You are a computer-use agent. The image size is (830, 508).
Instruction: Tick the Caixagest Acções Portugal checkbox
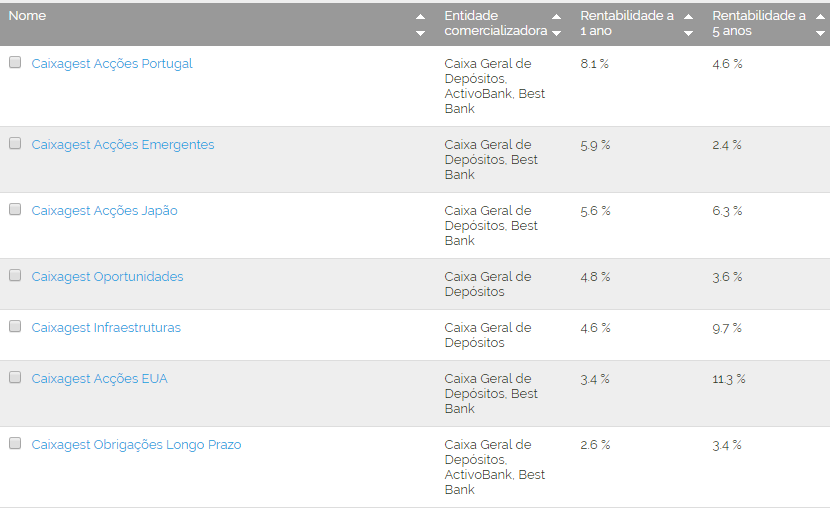(15, 62)
